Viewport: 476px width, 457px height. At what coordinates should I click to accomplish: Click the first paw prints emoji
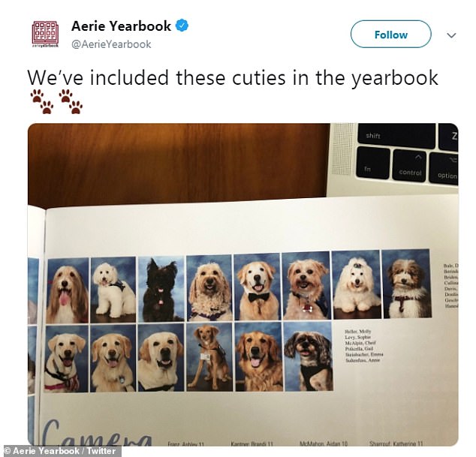[42, 101]
